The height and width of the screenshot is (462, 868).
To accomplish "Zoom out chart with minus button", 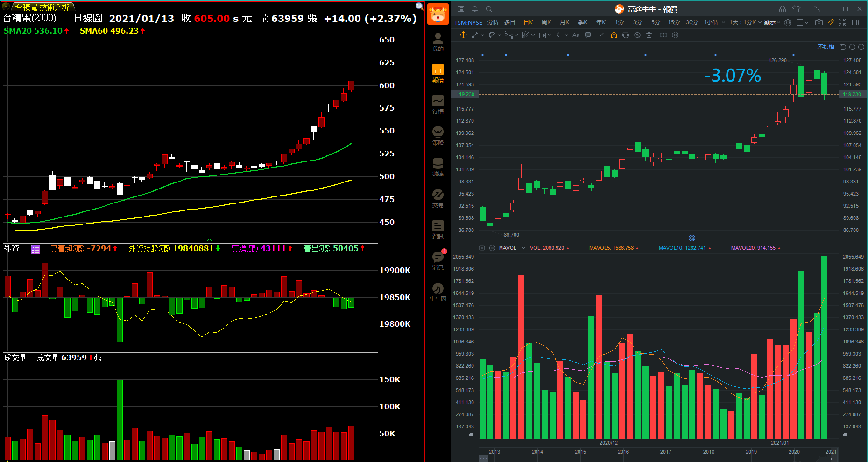I will [852, 47].
